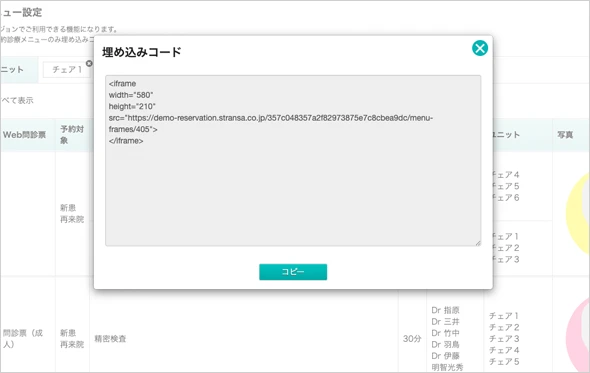Select Dr 指原 in the doctor list
This screenshot has width=590, height=373.
[445, 310]
